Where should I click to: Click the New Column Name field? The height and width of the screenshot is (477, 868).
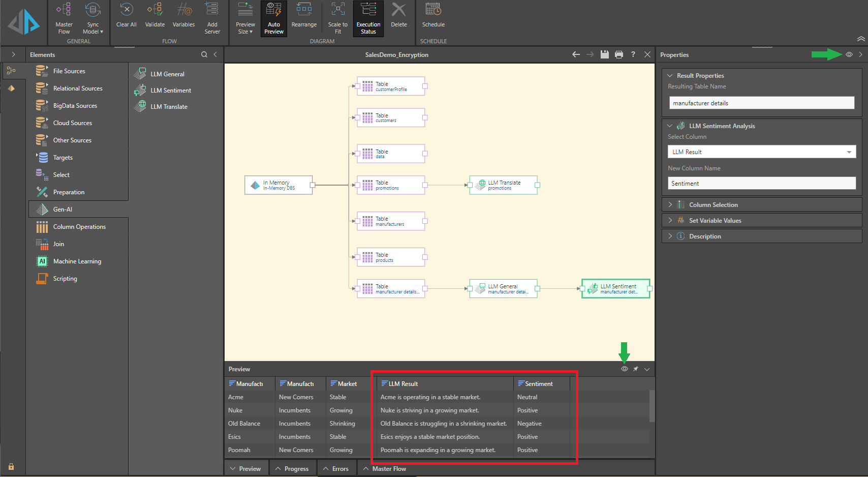click(x=761, y=184)
